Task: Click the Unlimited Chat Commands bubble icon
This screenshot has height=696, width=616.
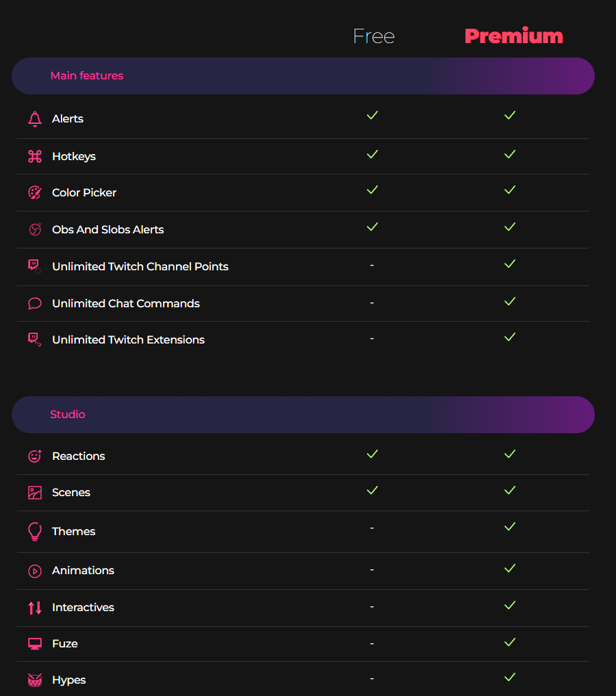Action: click(x=35, y=304)
